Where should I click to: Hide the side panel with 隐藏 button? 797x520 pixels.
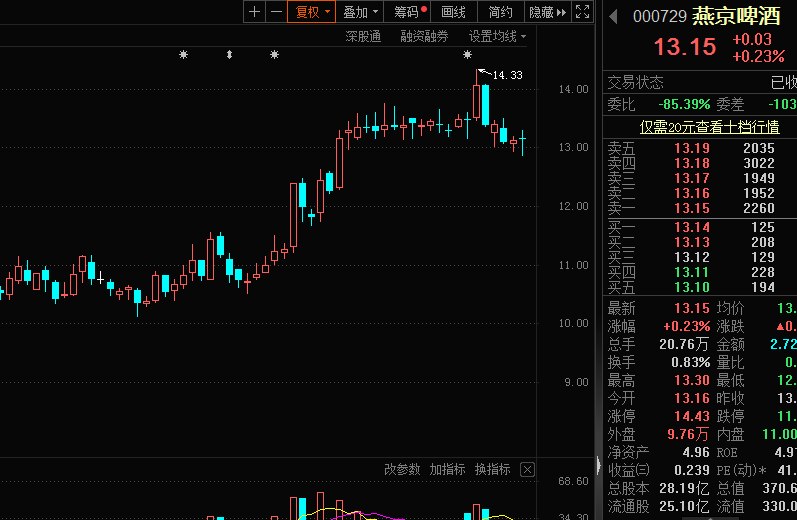click(546, 12)
